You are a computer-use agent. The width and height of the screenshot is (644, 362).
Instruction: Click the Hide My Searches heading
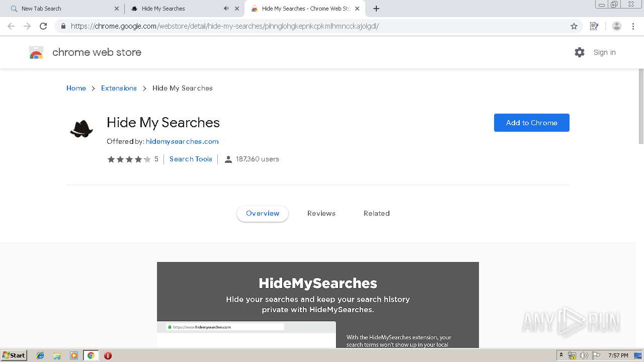coord(163,123)
